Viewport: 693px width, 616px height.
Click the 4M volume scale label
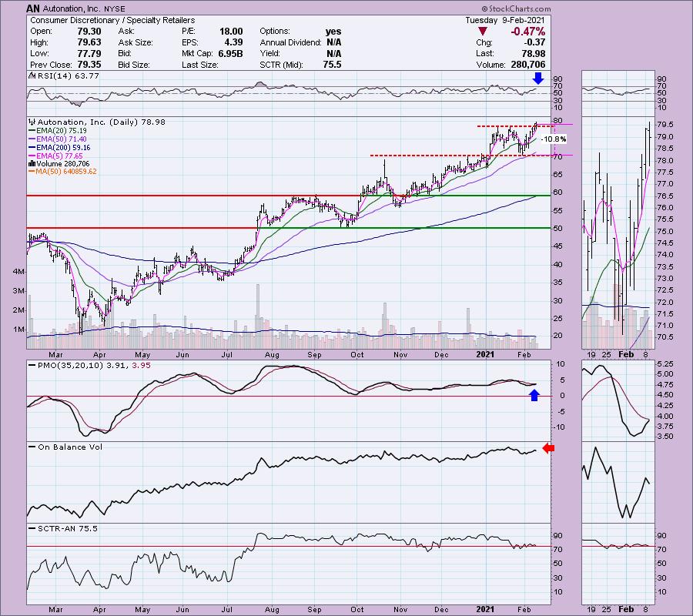(x=18, y=272)
